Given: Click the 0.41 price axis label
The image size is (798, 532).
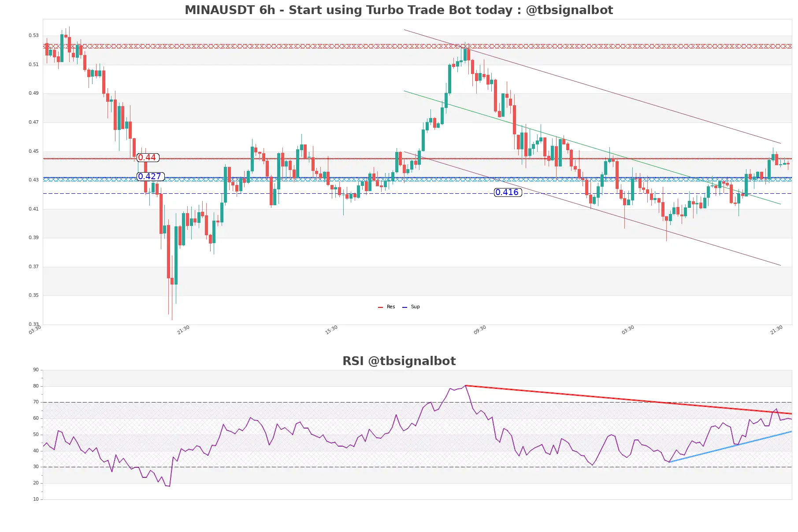Looking at the screenshot, I should click(33, 209).
